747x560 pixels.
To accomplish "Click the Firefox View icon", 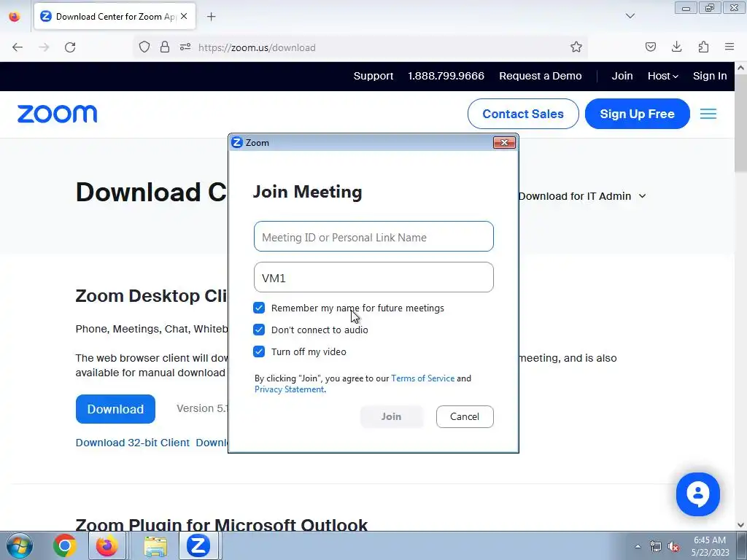I will tap(15, 17).
